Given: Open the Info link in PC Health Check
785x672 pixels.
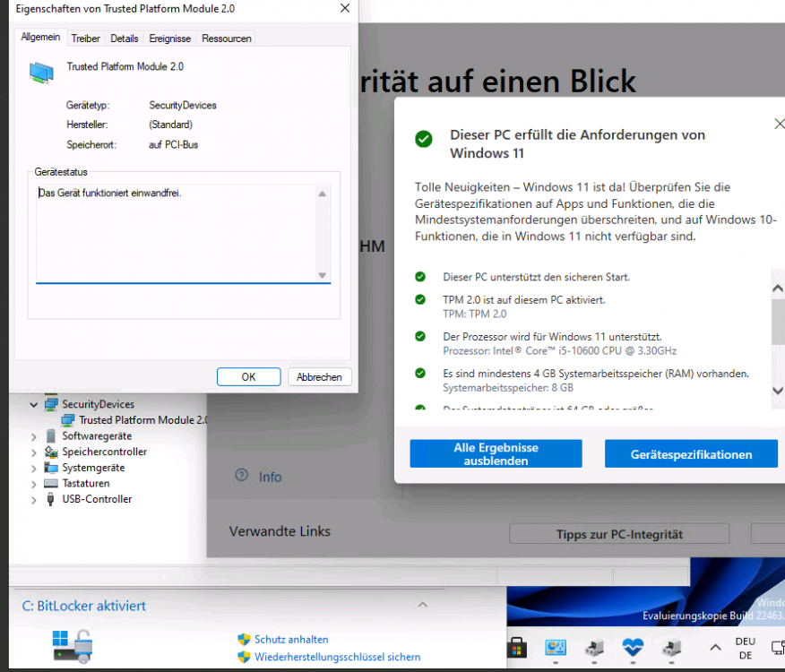Looking at the screenshot, I should point(270,477).
